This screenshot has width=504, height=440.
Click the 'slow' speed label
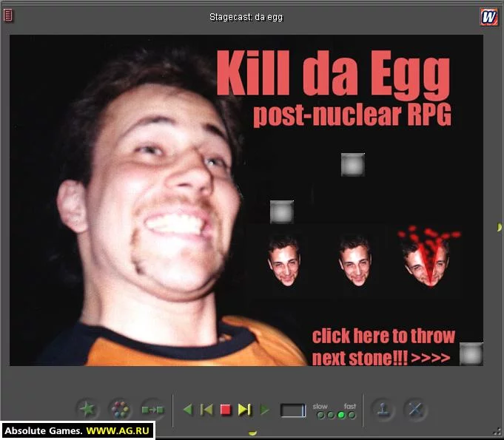(320, 406)
